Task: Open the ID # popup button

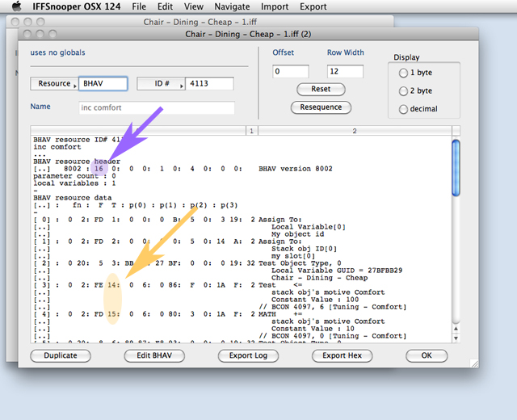Action: (161, 84)
